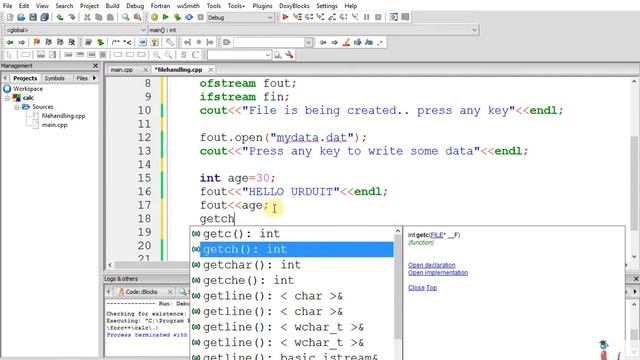Open the Build menu
The width and height of the screenshot is (640, 360).
point(112,6)
